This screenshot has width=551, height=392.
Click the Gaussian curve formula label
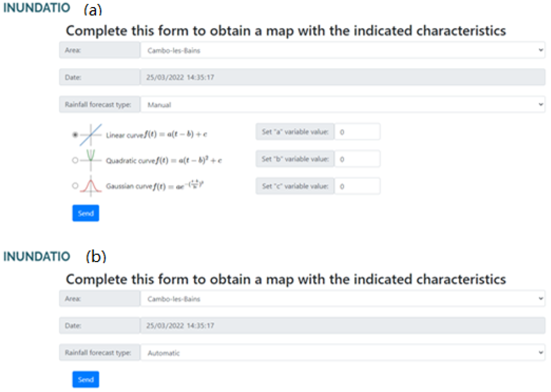tap(155, 186)
